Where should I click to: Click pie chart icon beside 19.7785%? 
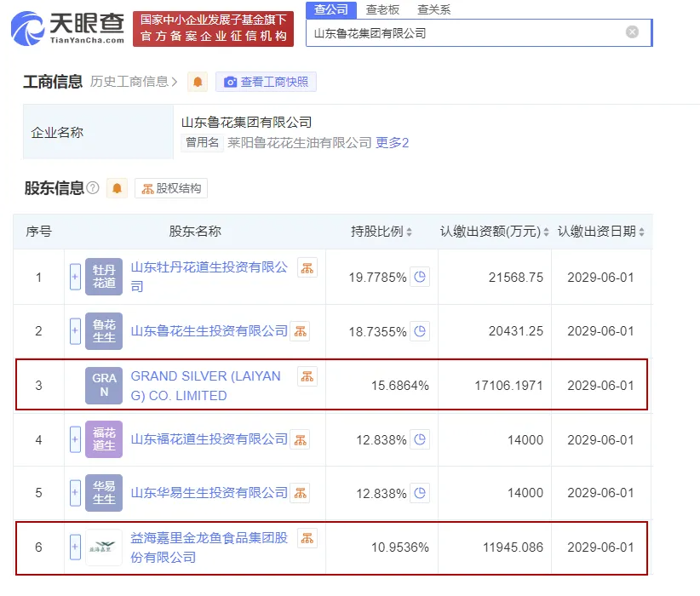tap(419, 277)
